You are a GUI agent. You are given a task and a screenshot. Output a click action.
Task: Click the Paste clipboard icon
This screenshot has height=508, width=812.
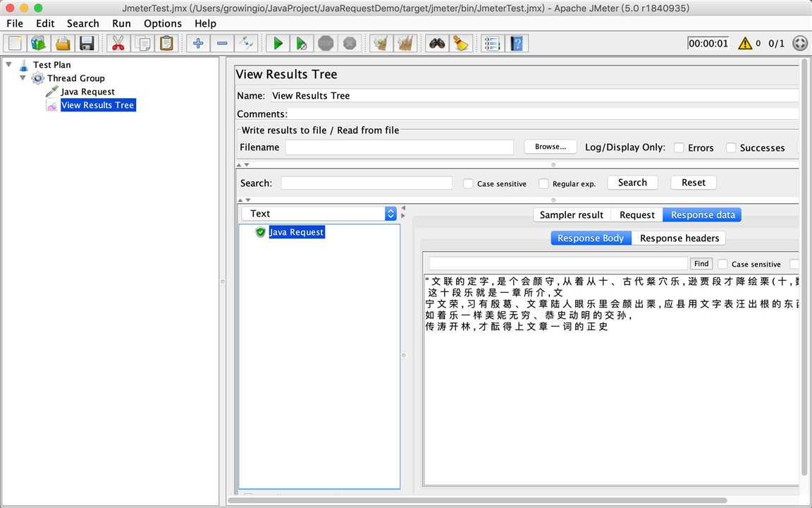166,43
